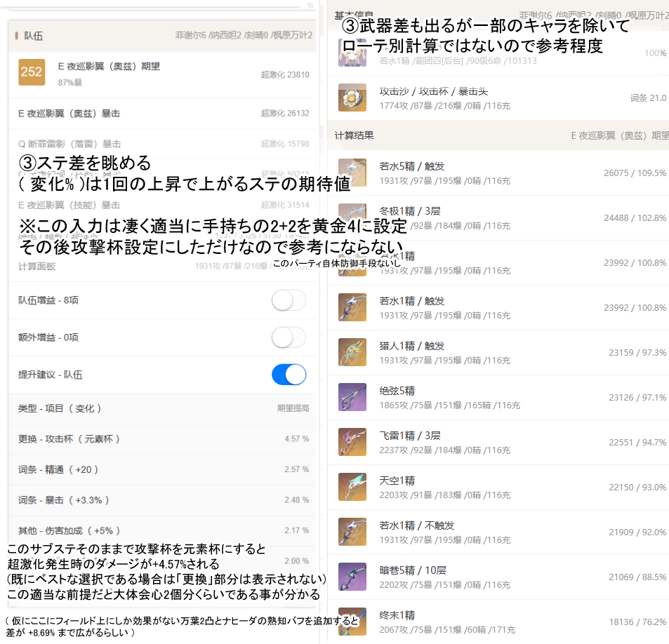Click the 24488 / 102.8% result

point(635,218)
